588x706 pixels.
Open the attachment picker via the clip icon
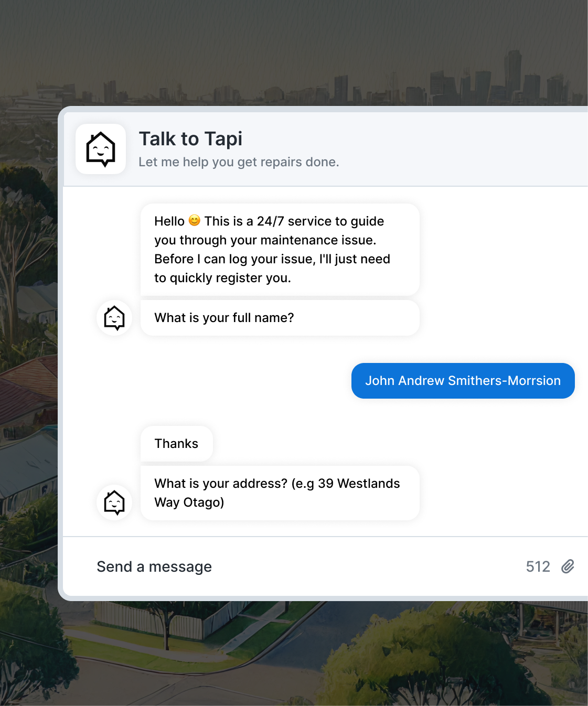click(568, 566)
